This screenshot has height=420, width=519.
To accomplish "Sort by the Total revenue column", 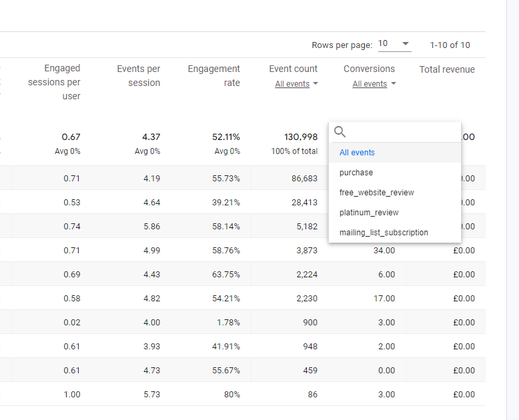I will pyautogui.click(x=447, y=69).
